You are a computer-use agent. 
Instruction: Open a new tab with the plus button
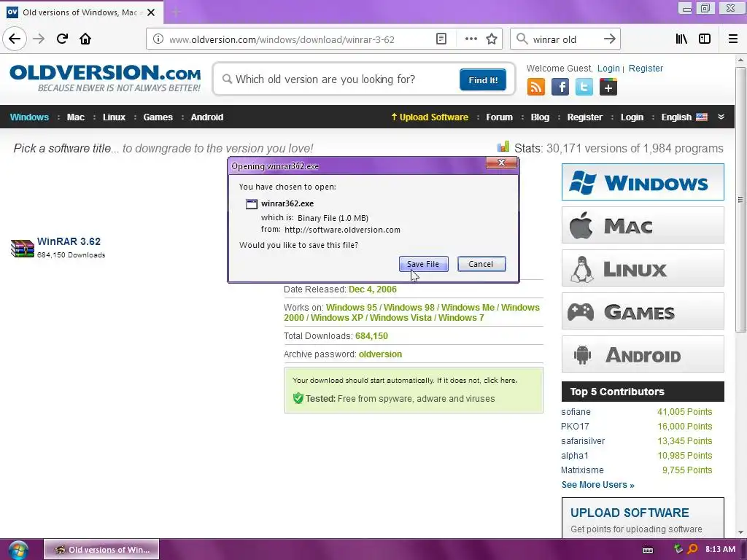[x=176, y=12]
